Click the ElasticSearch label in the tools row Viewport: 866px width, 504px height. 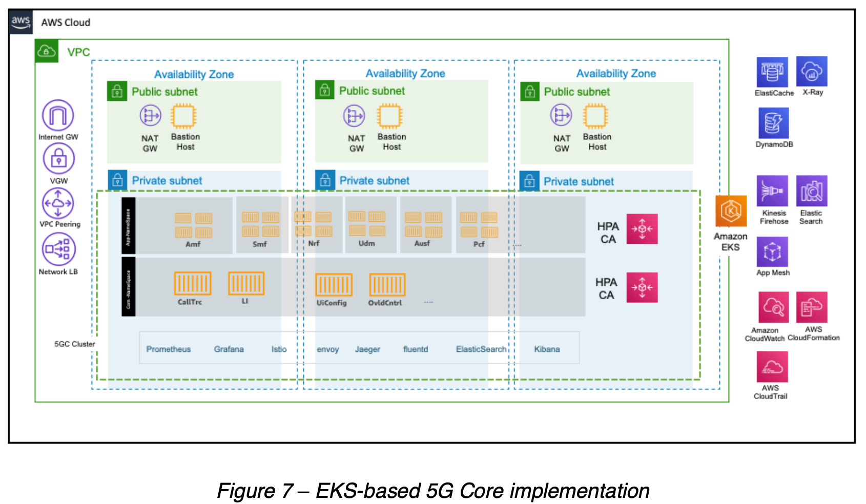click(481, 349)
